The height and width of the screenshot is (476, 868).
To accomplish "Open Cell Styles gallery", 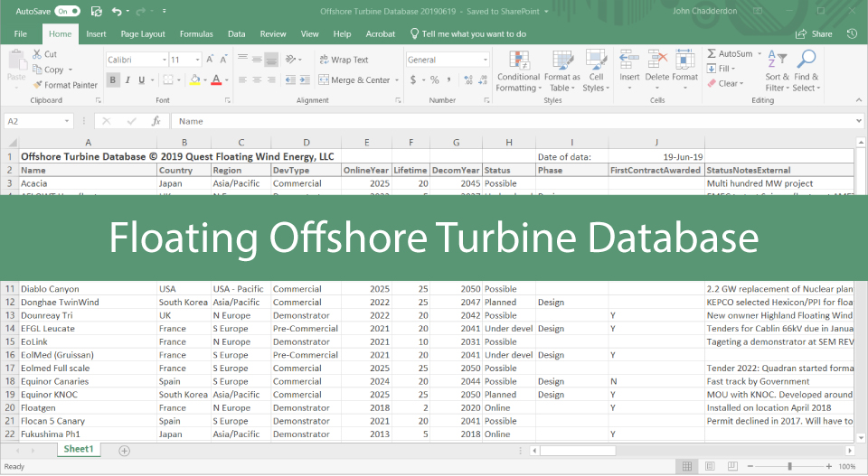I will (596, 70).
